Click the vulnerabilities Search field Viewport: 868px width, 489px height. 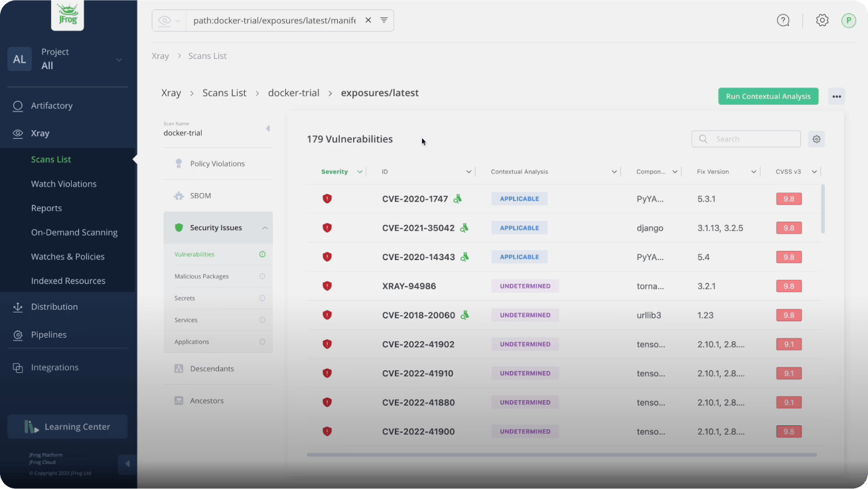[746, 139]
